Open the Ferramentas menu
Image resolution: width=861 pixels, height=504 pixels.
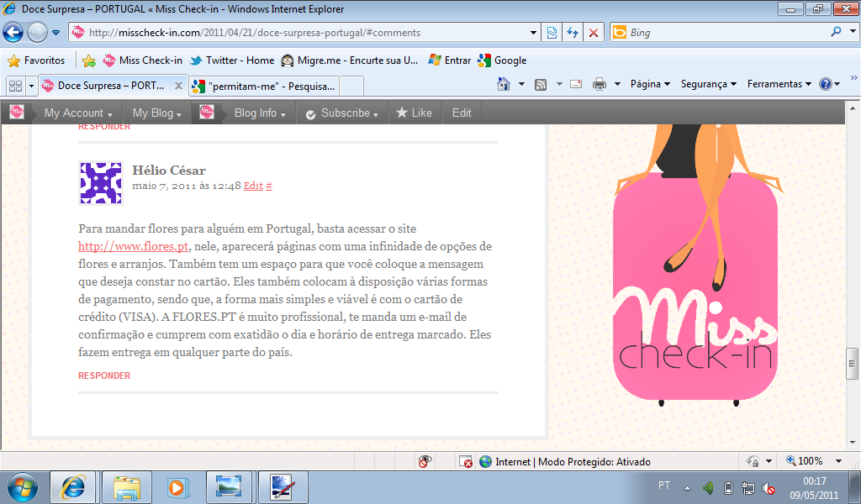point(779,84)
